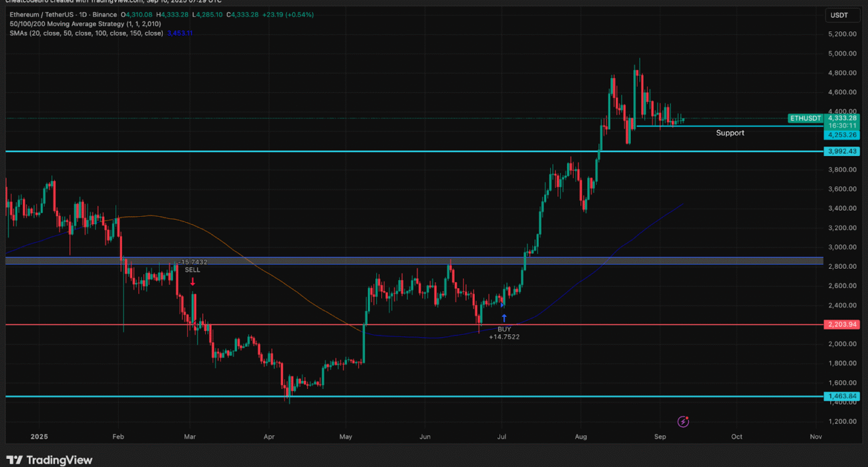Click the 4,600.00 price axis label
The height and width of the screenshot is (467, 868).
click(843, 92)
